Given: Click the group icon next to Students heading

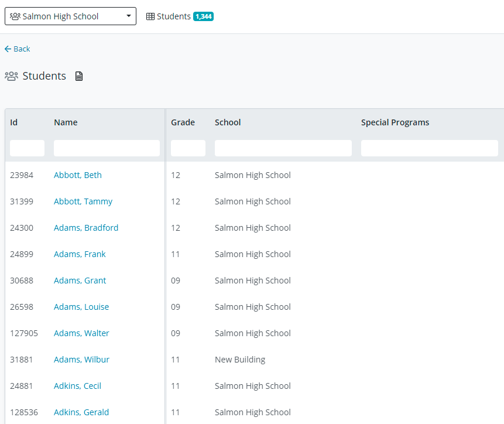Looking at the screenshot, I should pos(11,76).
